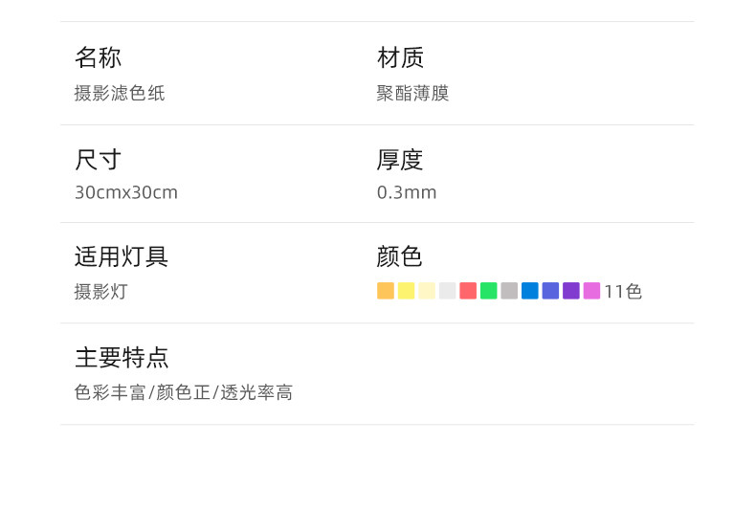Choose the white color swatch
Screen dimensions: 756x532
point(447,291)
